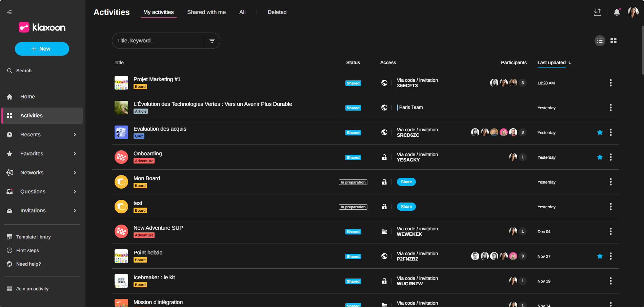Collapse the sidebar with the arrow icon
This screenshot has height=307, width=644.
[9, 12]
